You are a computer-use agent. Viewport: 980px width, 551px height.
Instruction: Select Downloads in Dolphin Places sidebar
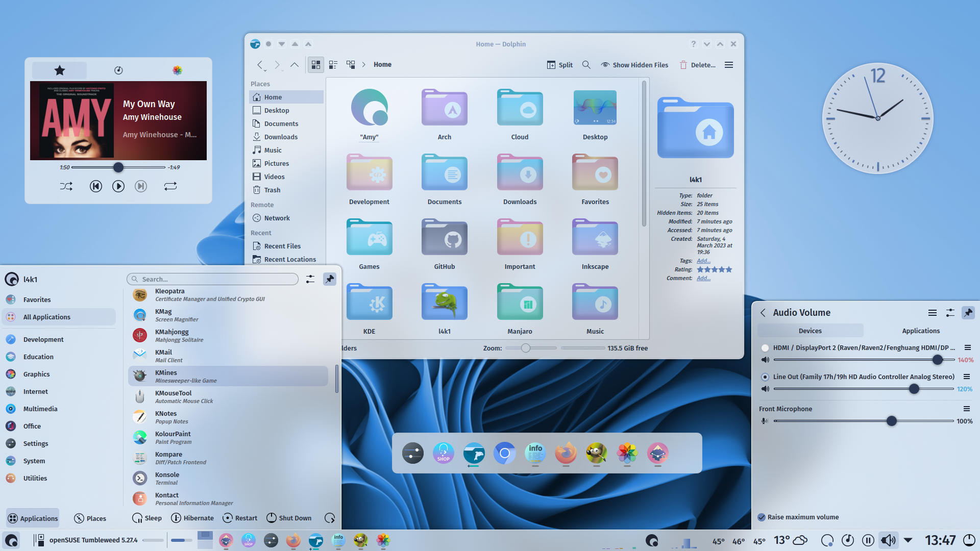pyautogui.click(x=286, y=137)
